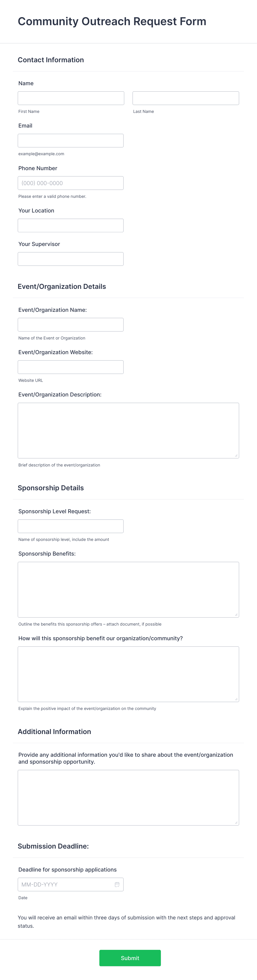The width and height of the screenshot is (257, 980).
Task: Click the Submit button
Action: [130, 958]
